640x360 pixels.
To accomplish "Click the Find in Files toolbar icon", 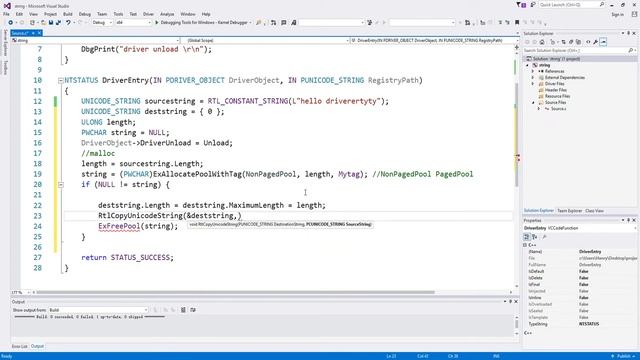I will click(258, 22).
